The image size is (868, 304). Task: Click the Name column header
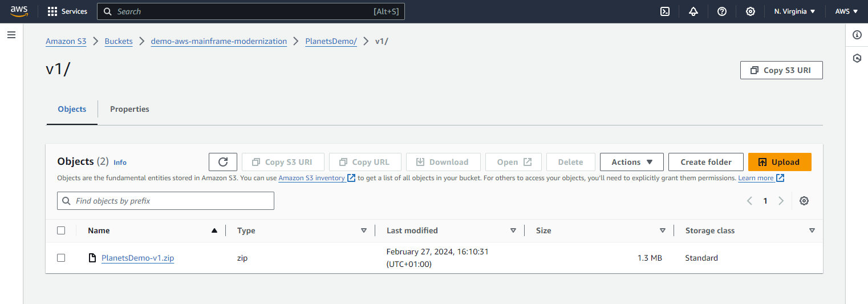coord(99,230)
